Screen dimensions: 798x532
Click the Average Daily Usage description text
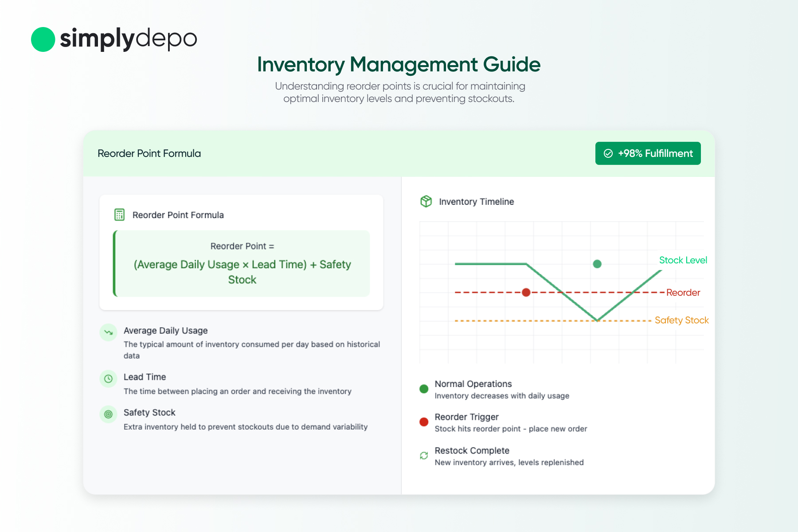coord(251,350)
